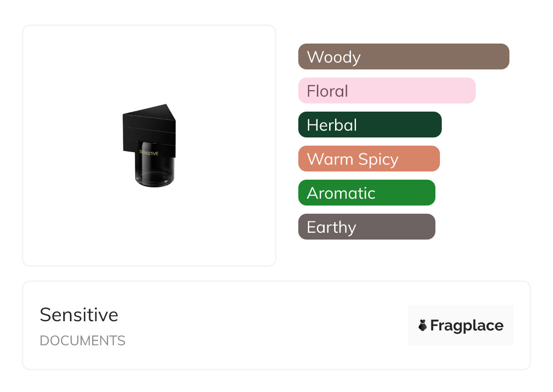Click the gold SENSITIVE label on bottle
553x392 pixels.
149,153
